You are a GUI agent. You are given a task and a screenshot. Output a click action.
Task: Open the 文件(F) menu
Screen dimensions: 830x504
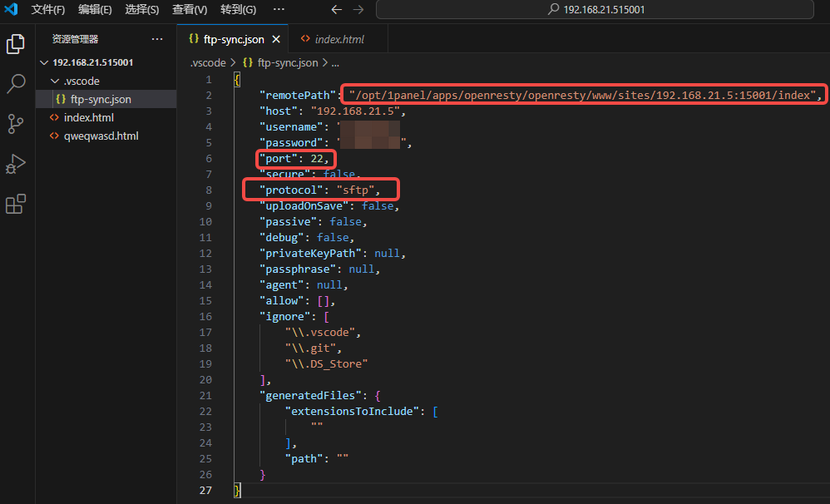point(47,10)
